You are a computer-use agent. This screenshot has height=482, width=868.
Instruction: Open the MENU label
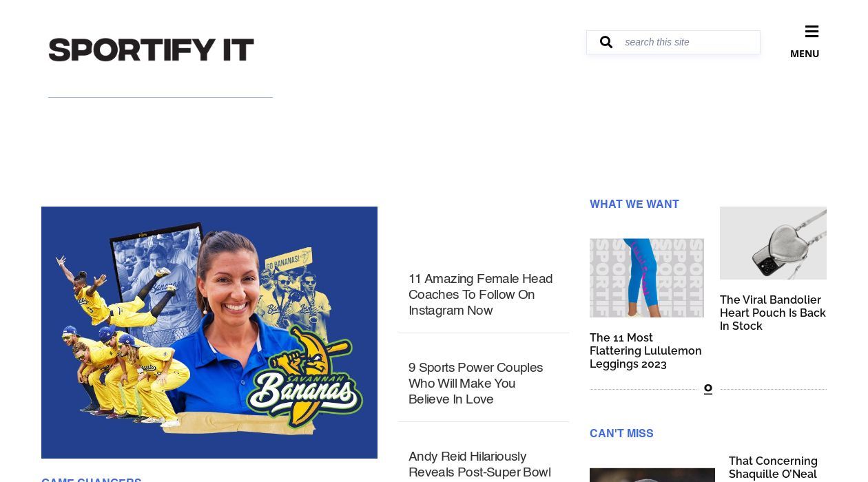click(805, 54)
